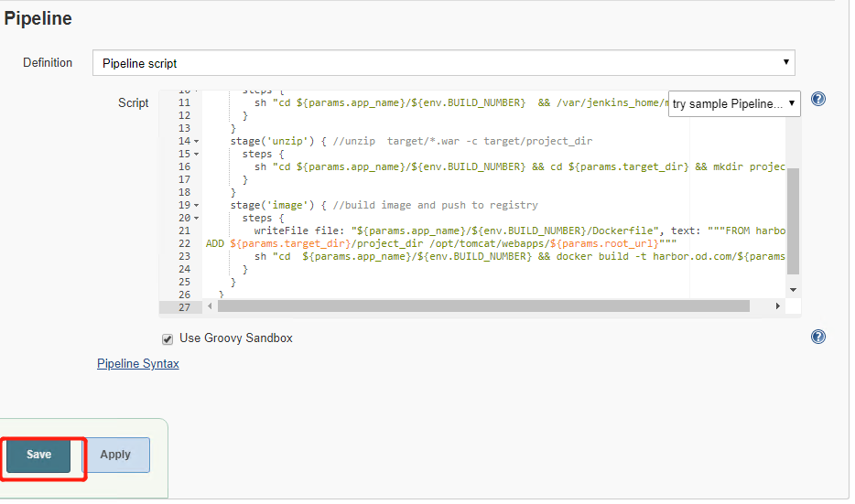Click horizontal scrollbar left arrow in editor
This screenshot has width=855, height=504.
211,306
